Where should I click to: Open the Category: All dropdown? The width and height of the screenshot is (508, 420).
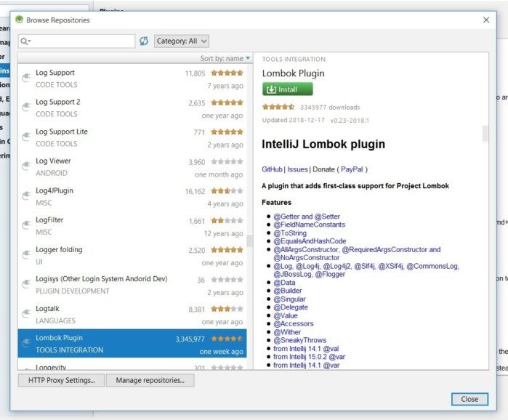click(182, 41)
